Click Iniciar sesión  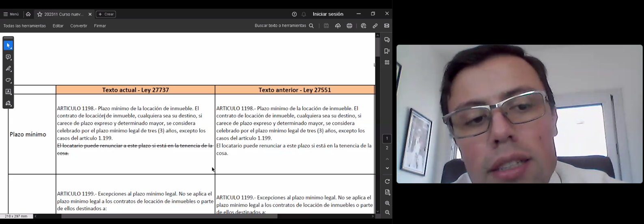328,14
